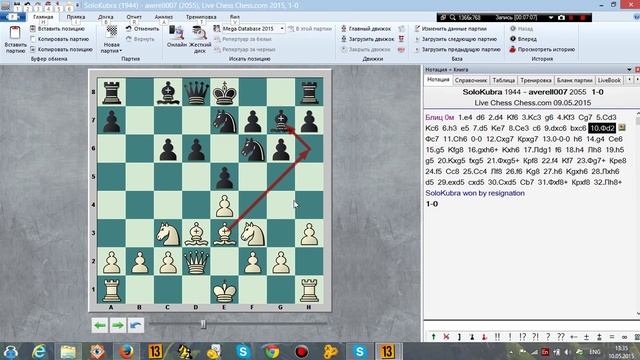Image resolution: width=640 pixels, height=360 pixels.
Task: Open the Правка ribbon tab
Action: point(76,17)
